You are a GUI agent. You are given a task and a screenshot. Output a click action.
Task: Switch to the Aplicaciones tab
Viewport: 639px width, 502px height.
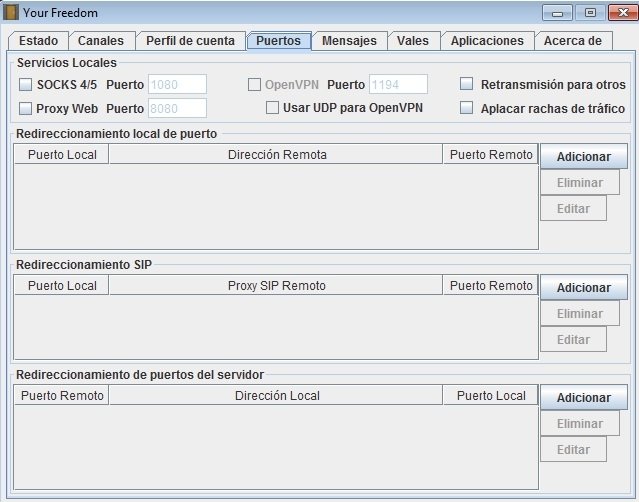pyautogui.click(x=487, y=41)
